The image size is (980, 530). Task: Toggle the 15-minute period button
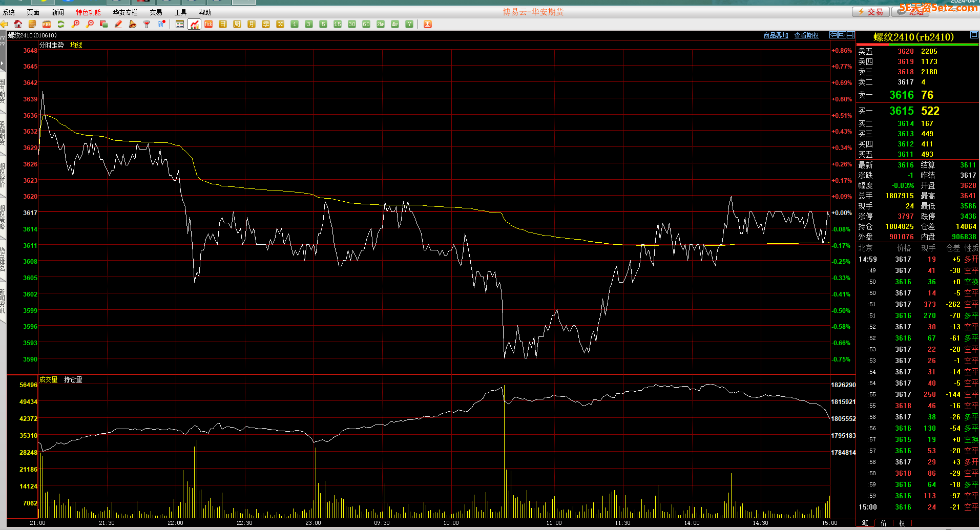point(337,24)
